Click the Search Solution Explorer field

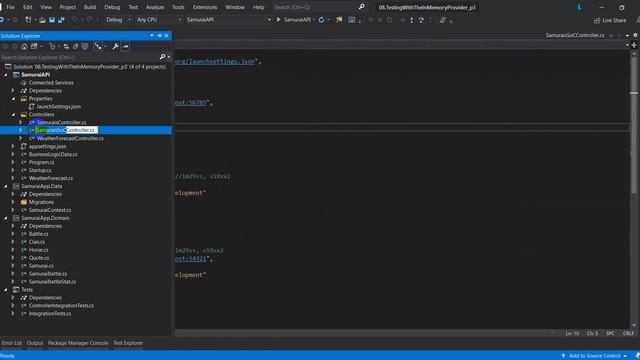tap(80, 57)
